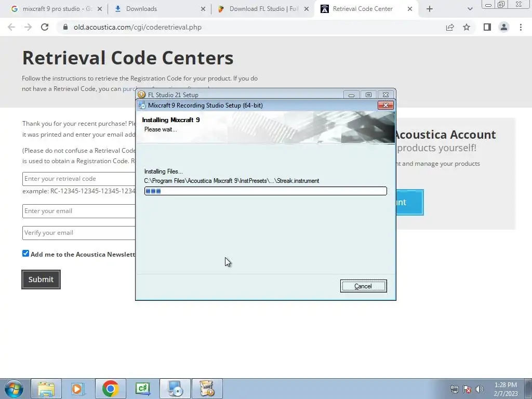The image size is (532, 399).
Task: Open the Chrome three-dot menu
Action: 521,27
